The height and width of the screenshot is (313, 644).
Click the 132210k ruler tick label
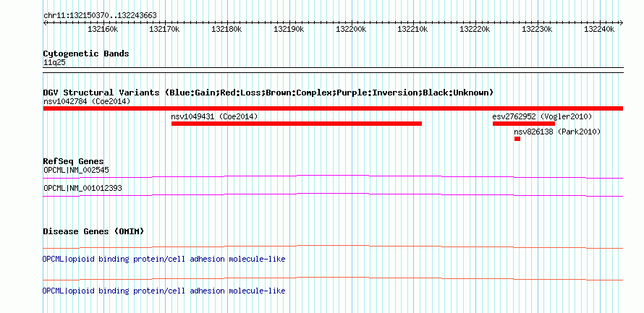click(x=414, y=29)
